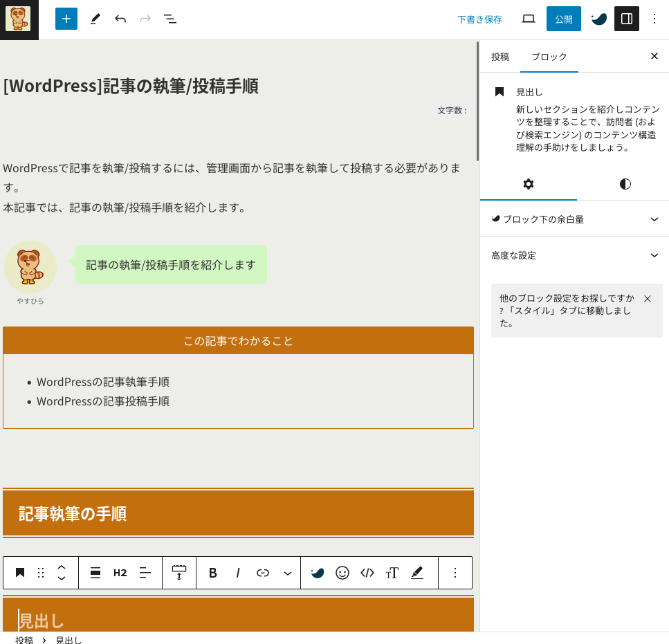Viewport: 669px width, 644px height.
Task: Undo the last change
Action: 120,19
